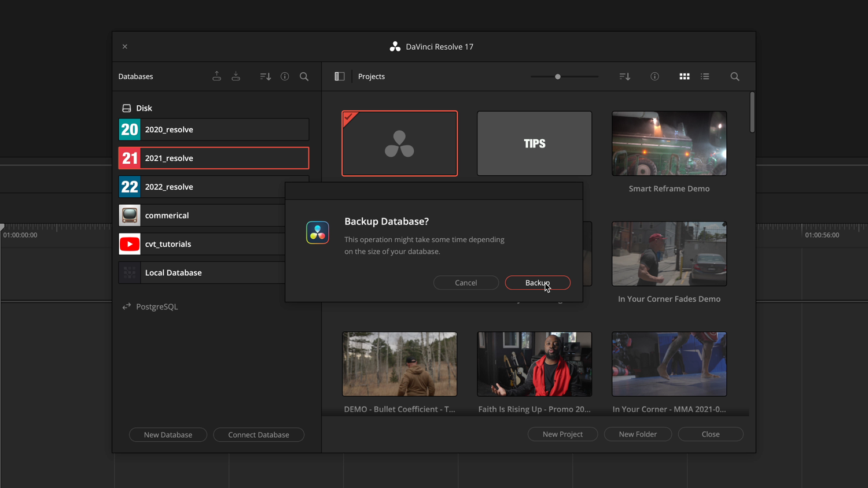Viewport: 868px width, 488px height.
Task: Switch projects to list view
Action: pos(705,76)
